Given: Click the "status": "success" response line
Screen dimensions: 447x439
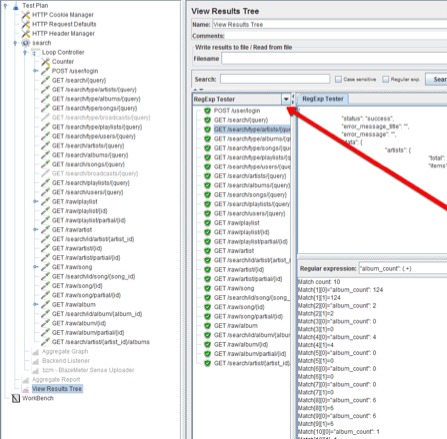Looking at the screenshot, I should pyautogui.click(x=368, y=118).
